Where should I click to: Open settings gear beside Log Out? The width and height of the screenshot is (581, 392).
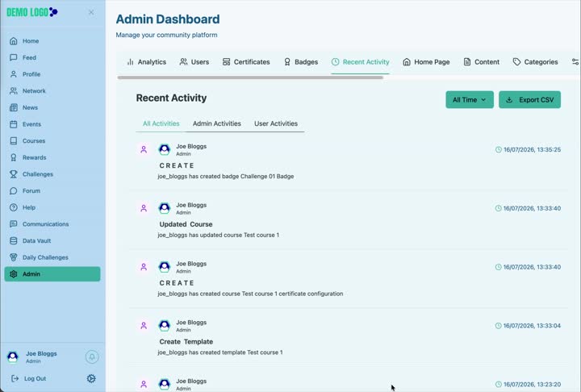click(91, 378)
